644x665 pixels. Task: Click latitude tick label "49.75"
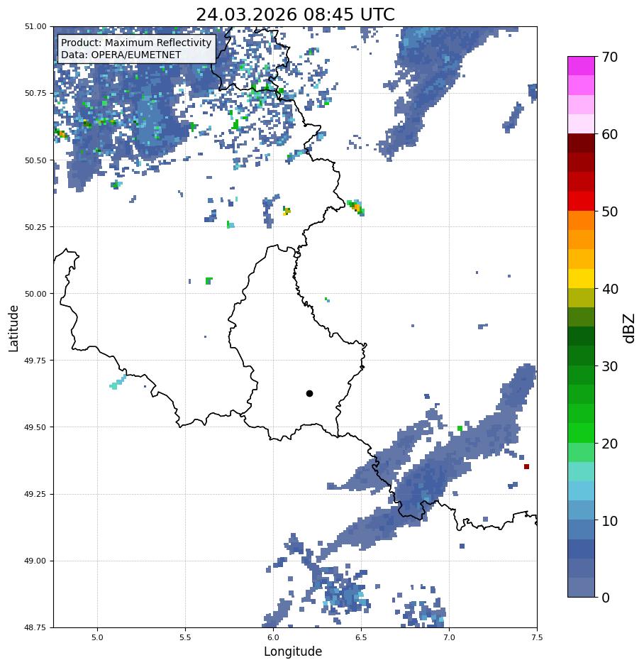[x=35, y=361]
